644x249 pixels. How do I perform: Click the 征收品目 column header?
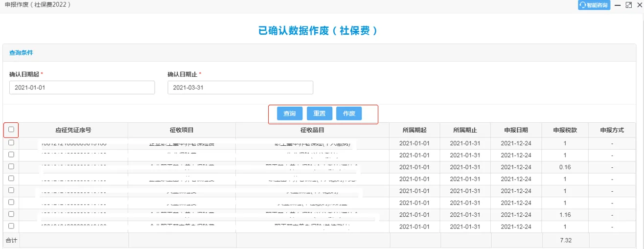point(312,130)
